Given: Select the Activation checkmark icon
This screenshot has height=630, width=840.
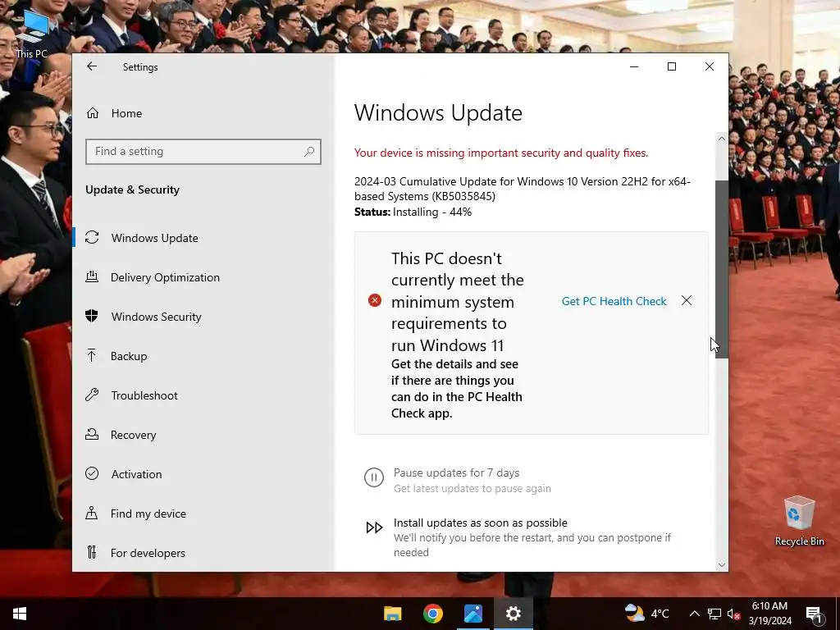Looking at the screenshot, I should click(92, 473).
